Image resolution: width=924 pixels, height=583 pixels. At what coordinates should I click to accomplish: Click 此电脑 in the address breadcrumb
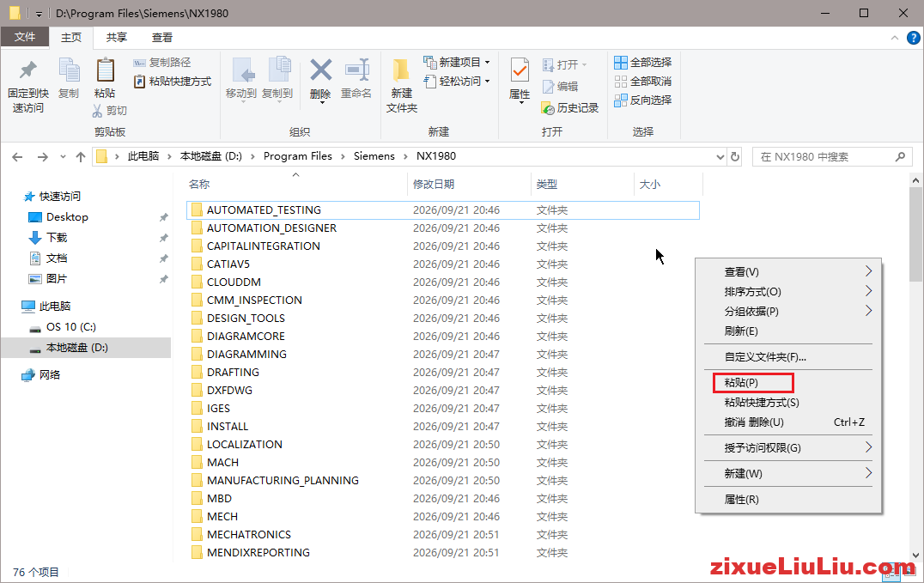[143, 156]
